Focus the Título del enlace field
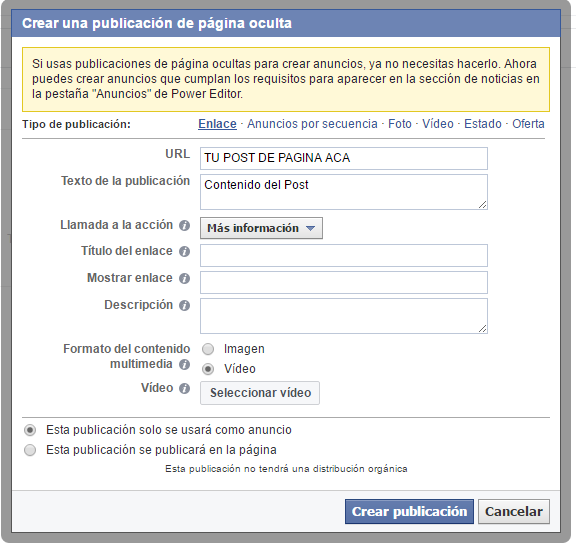The image size is (576, 548). click(x=344, y=255)
